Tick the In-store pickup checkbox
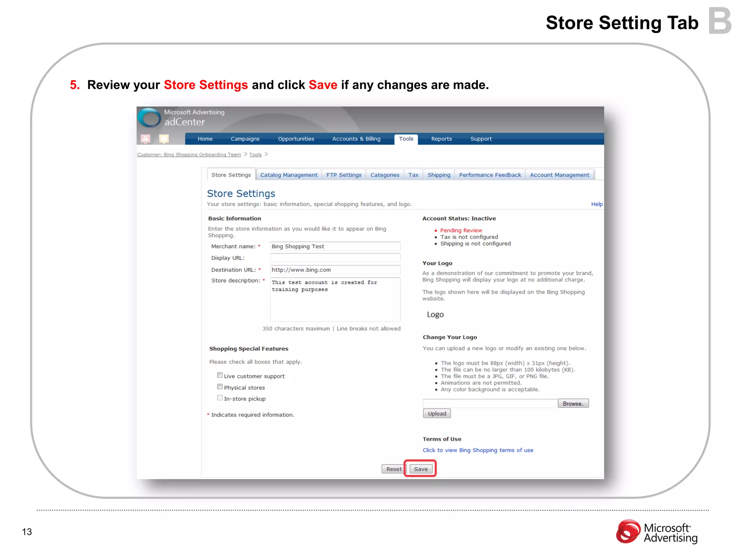Viewport: 747px width, 560px height. click(x=220, y=398)
